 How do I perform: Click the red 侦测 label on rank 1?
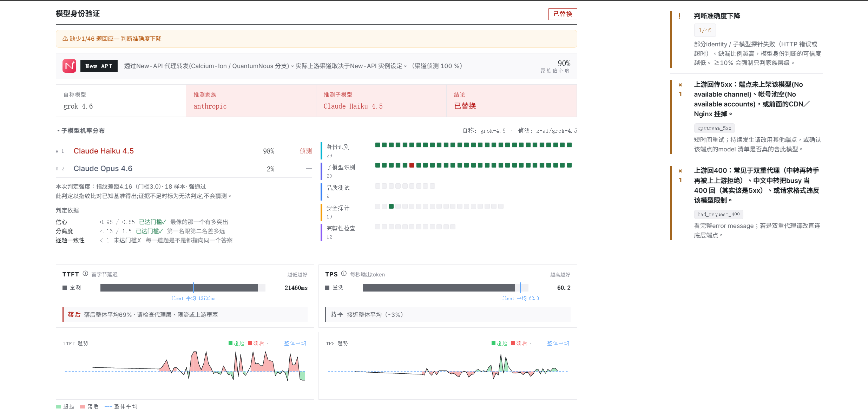305,151
